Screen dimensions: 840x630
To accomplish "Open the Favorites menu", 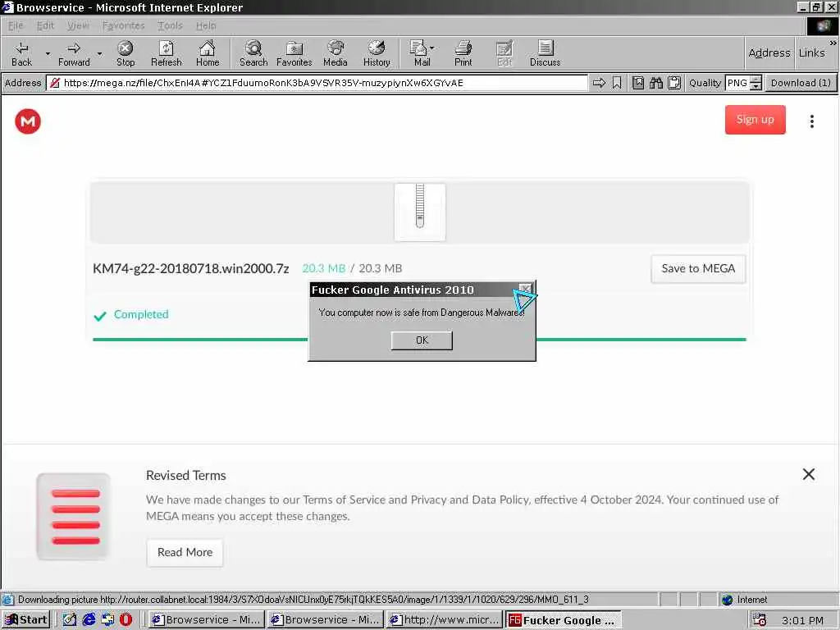I will tap(123, 25).
